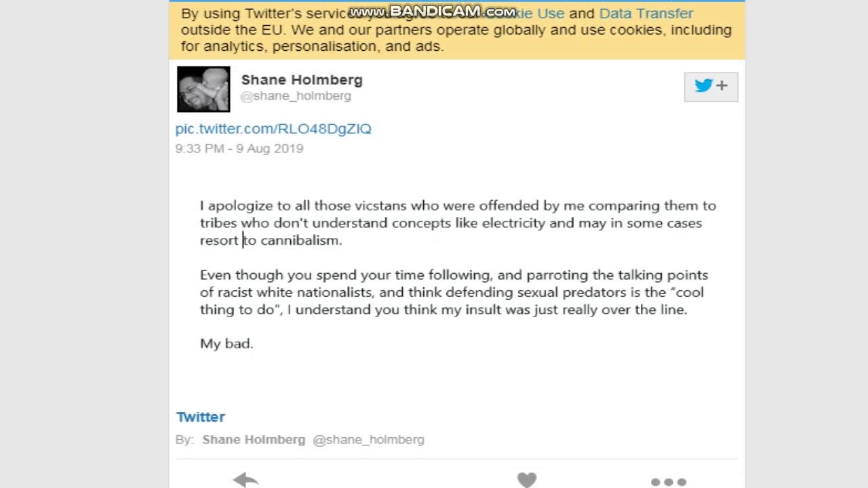Open the three-dot more options menu
Screen dimensions: 868x488
click(x=669, y=482)
